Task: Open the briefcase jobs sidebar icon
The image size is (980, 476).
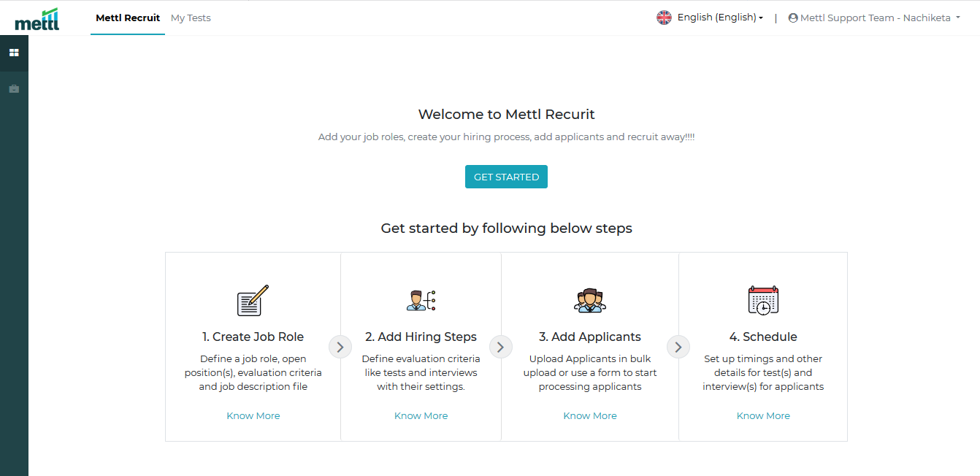Action: pos(14,89)
